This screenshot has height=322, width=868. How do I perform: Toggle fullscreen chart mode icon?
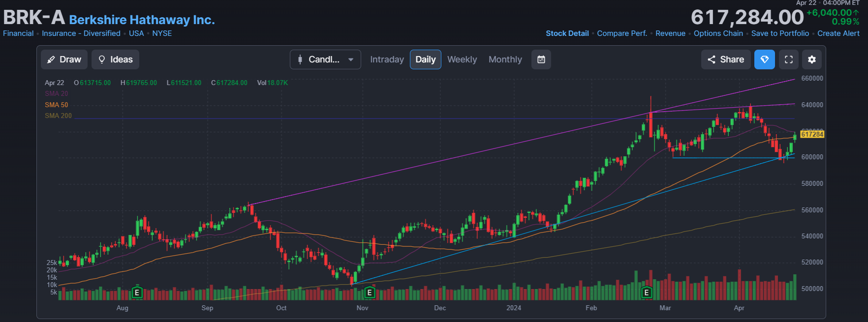point(789,59)
